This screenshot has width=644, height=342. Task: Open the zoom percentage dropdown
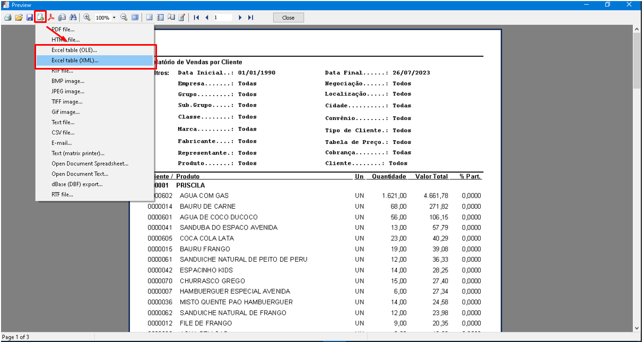pos(114,18)
